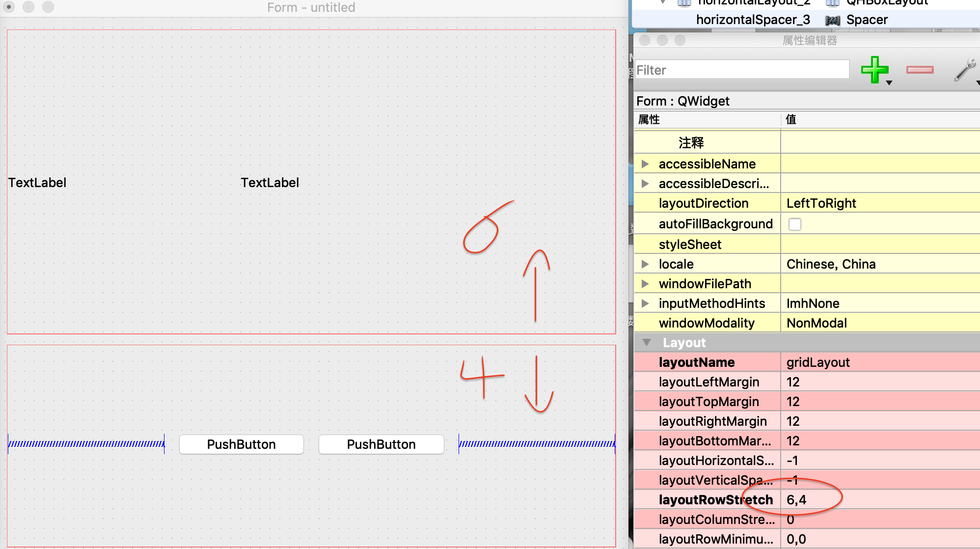
Task: Select the 注释 property row
Action: coord(807,143)
